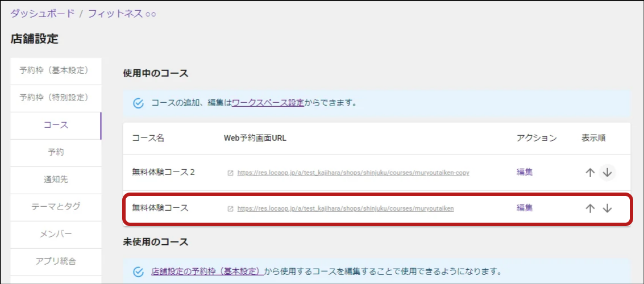The image size is (644, 284).
Task: Click the アクション column header
Action: pyautogui.click(x=537, y=138)
